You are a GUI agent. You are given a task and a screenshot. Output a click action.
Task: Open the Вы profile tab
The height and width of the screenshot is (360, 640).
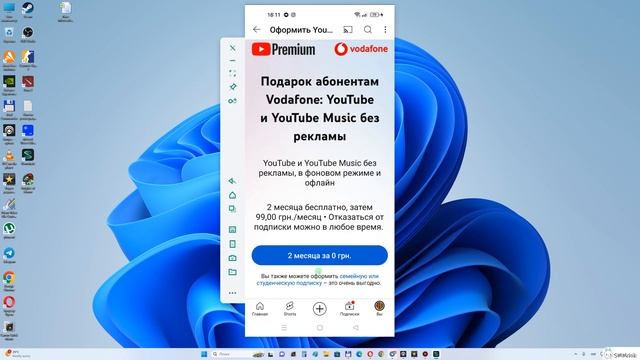click(379, 308)
